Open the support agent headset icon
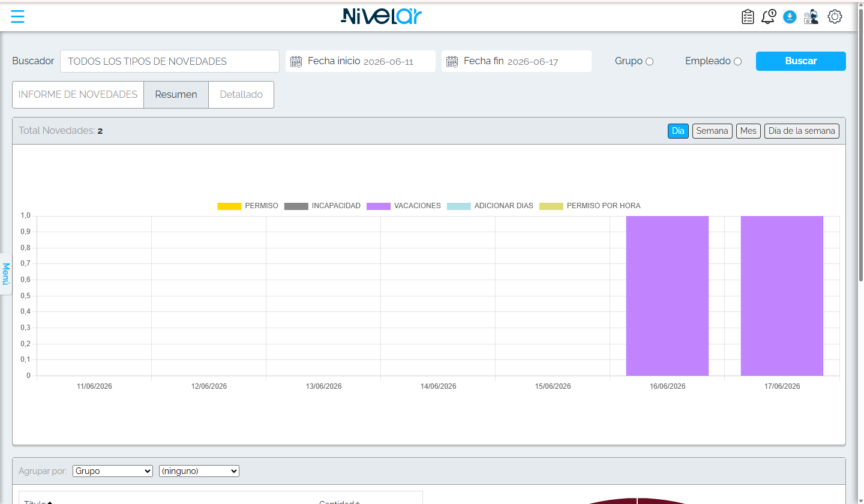The height and width of the screenshot is (504, 864). 811,17
